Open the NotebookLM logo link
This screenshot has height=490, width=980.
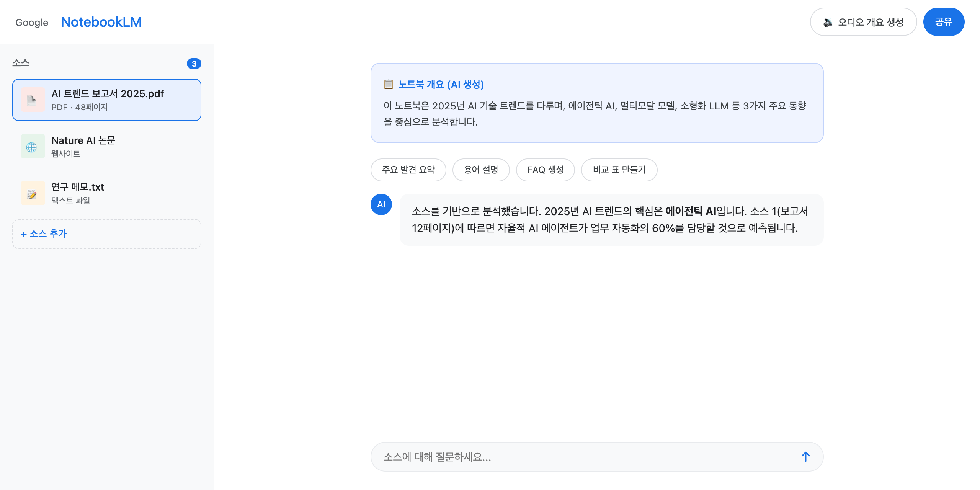point(101,22)
